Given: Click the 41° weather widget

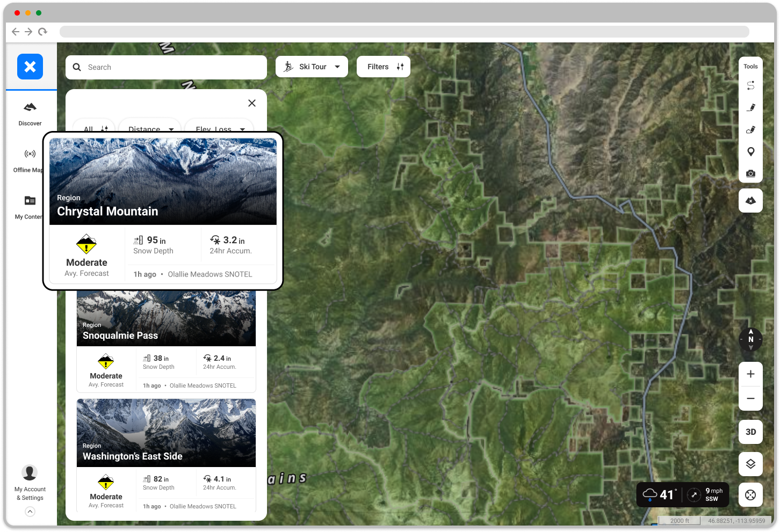Looking at the screenshot, I should point(661,494).
